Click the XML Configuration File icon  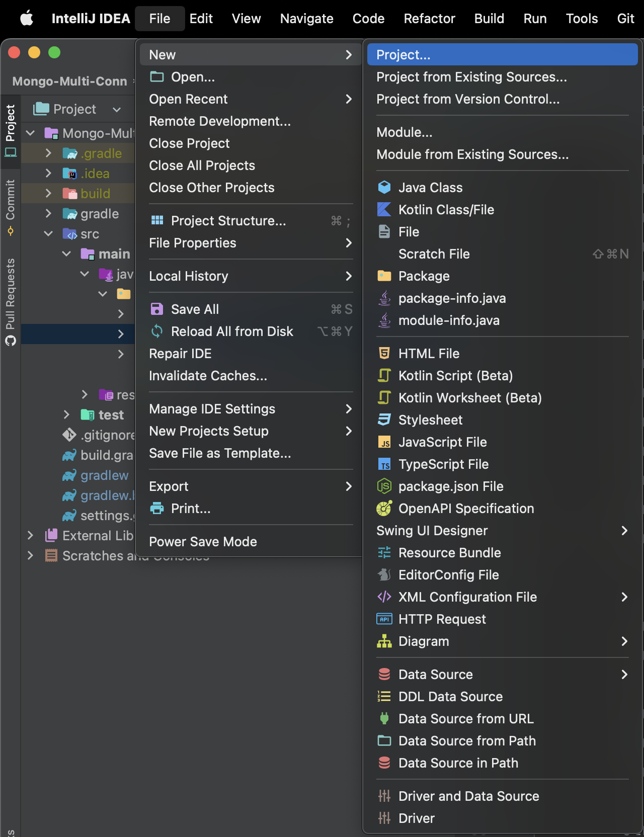point(384,597)
